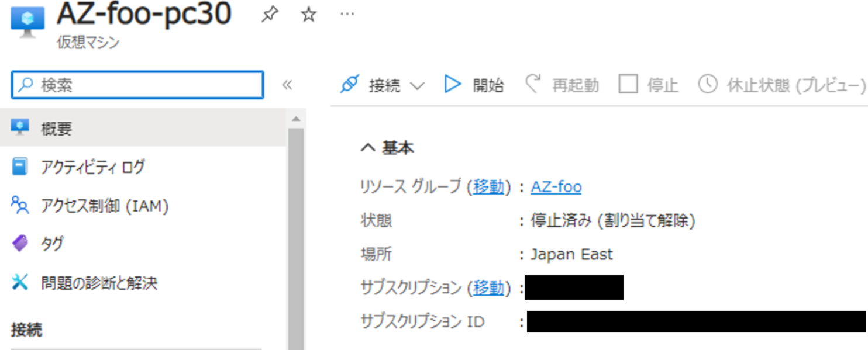
Task: Open the AZ-foo resource group link
Action: coord(556,187)
